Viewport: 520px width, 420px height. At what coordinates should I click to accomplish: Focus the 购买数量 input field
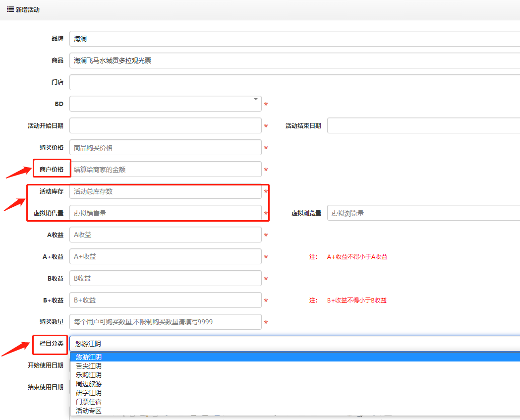click(x=165, y=322)
